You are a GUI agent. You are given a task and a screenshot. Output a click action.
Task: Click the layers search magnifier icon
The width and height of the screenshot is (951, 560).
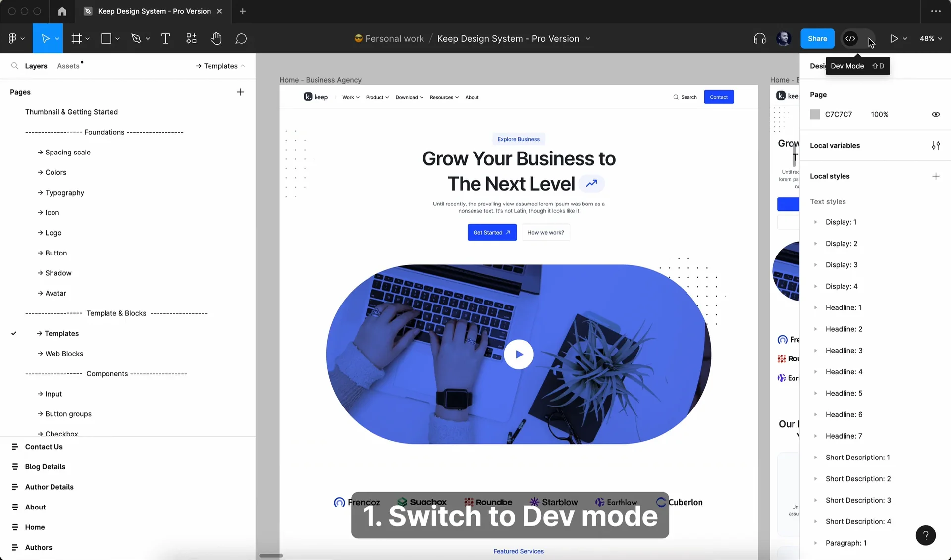click(15, 66)
